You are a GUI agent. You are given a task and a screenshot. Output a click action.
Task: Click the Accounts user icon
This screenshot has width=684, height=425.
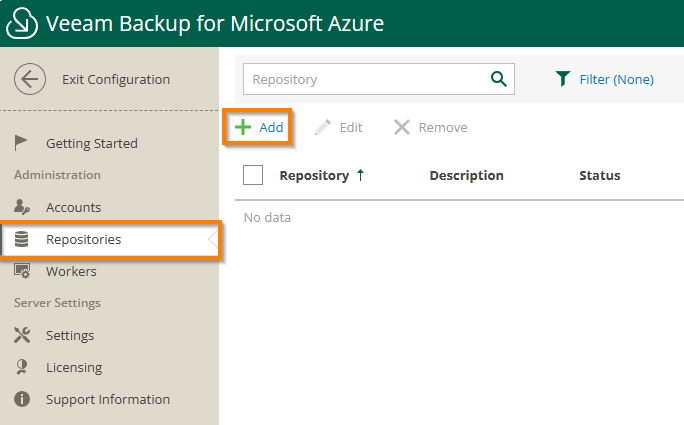pyautogui.click(x=22, y=207)
